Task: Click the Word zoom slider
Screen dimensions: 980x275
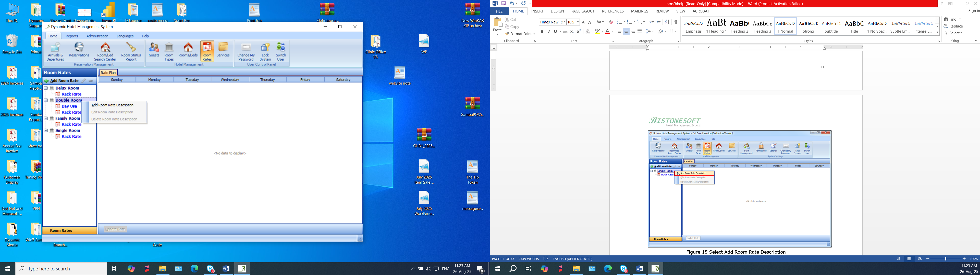Action: (945, 259)
